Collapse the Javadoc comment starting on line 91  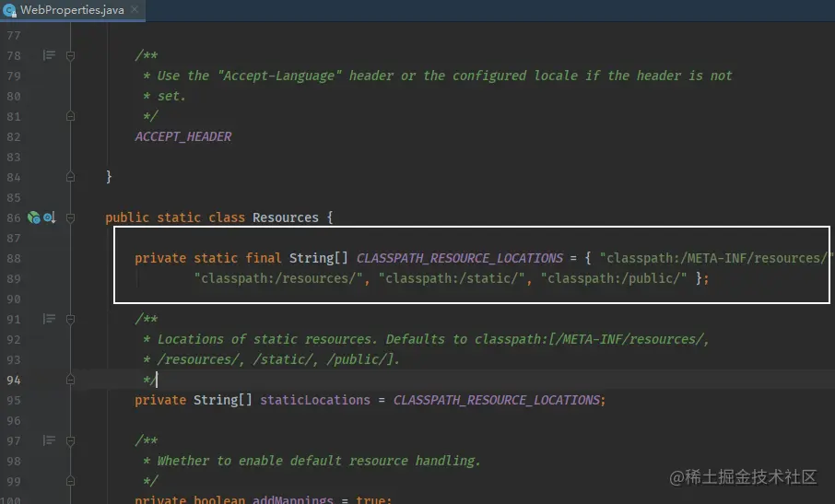coord(70,319)
